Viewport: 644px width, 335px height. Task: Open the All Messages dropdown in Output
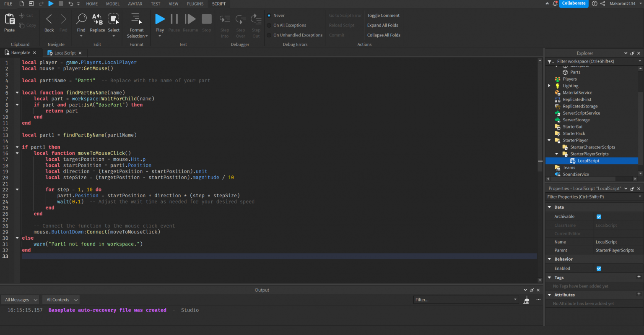[20, 299]
